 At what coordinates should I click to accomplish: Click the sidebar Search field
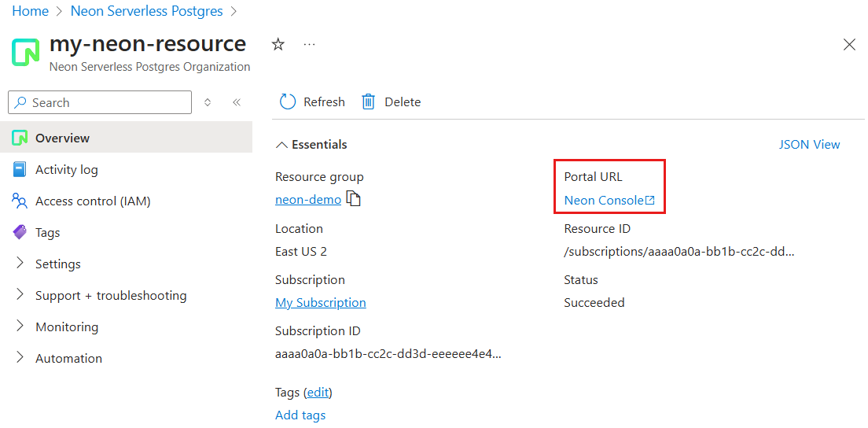(100, 102)
